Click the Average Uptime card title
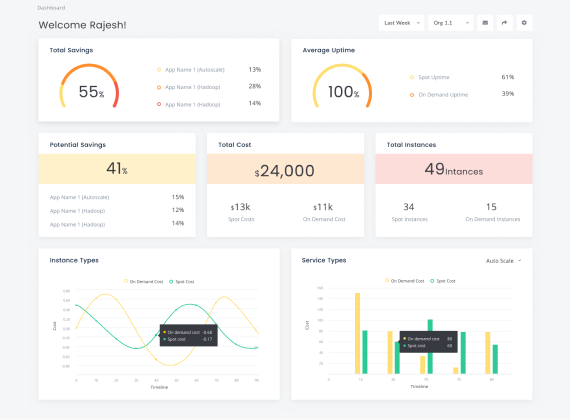Image resolution: width=570 pixels, height=420 pixels. tap(329, 50)
